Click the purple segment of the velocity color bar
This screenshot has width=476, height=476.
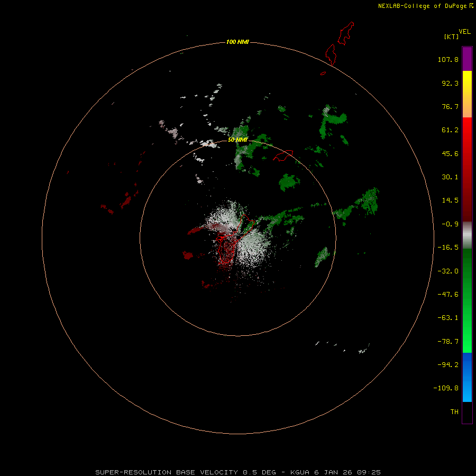click(467, 59)
